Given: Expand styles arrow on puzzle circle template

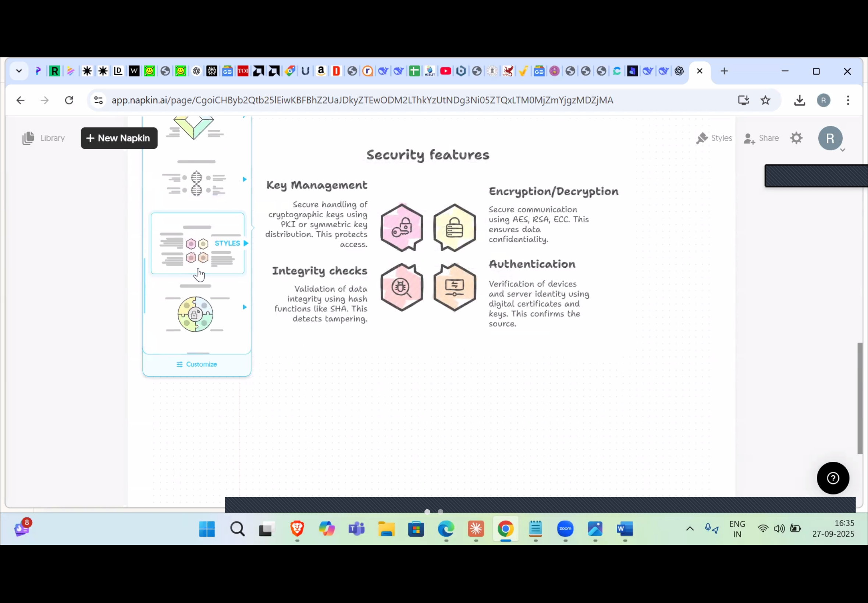Looking at the screenshot, I should click(245, 307).
